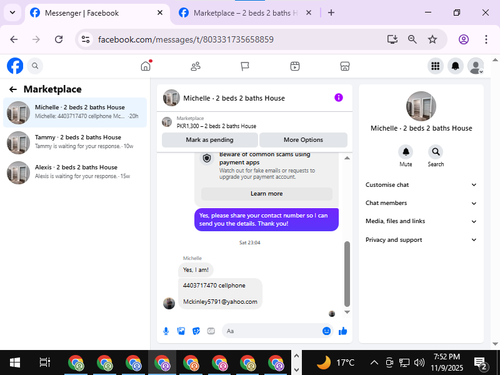Click Michelle's large profile picture in info panel
500x375 pixels.
(421, 106)
